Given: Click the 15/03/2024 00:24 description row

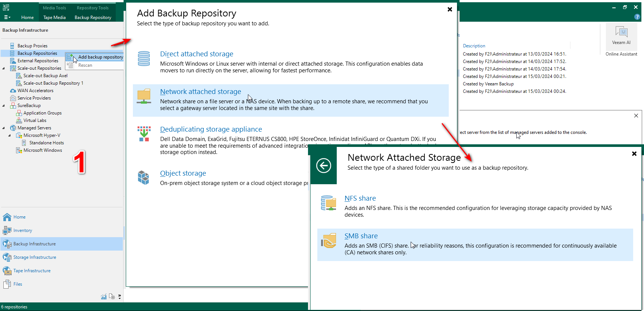Looking at the screenshot, I should (514, 91).
